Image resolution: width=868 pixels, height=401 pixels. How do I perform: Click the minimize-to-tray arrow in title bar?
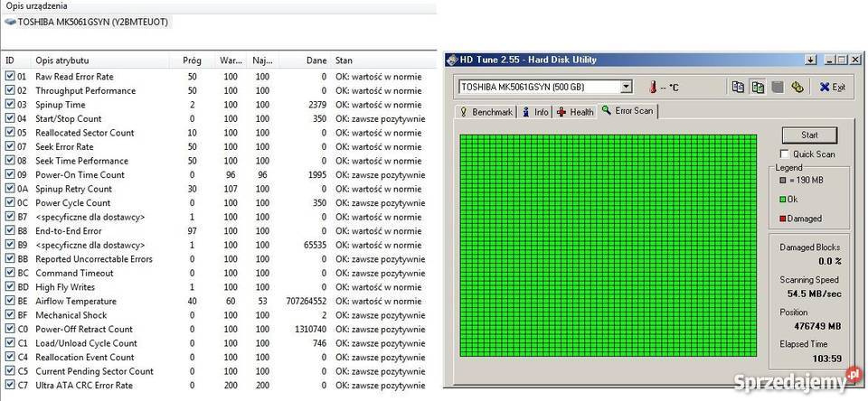tap(810, 60)
